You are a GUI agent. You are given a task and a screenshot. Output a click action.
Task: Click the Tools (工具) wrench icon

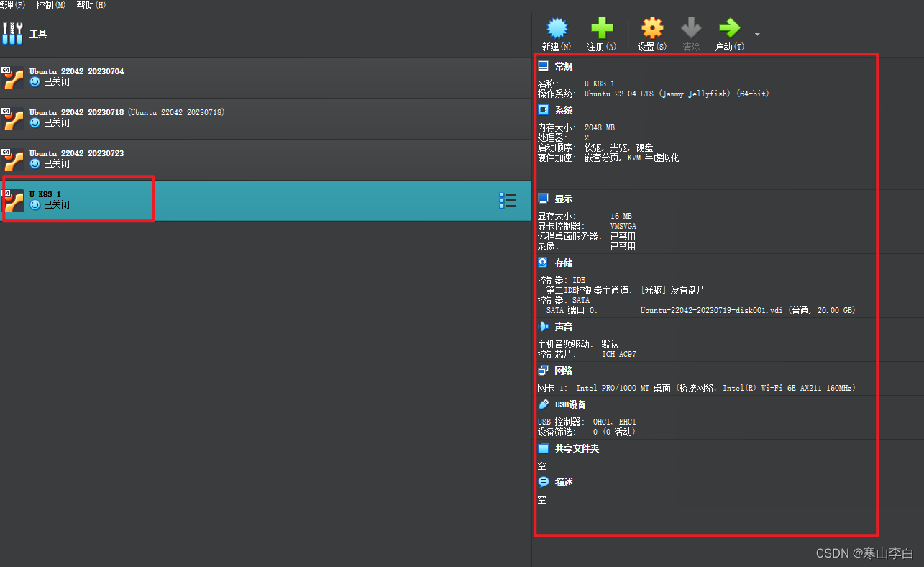(x=13, y=33)
